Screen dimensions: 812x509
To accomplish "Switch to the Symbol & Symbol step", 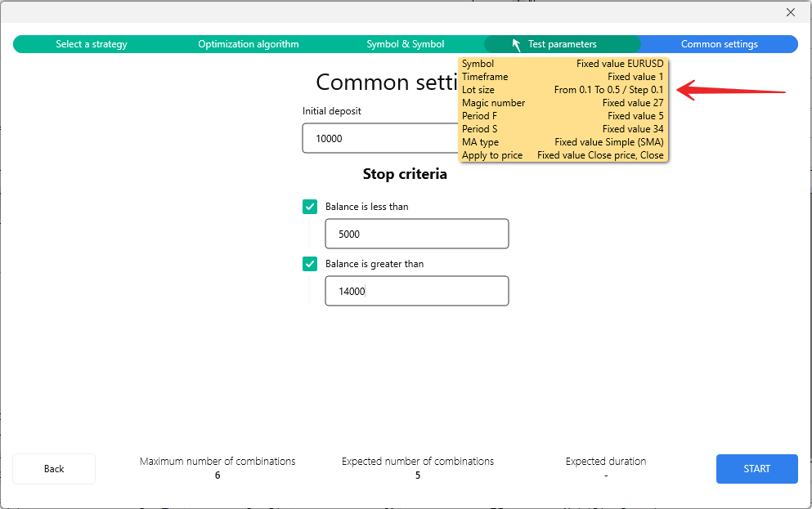I will click(x=405, y=44).
